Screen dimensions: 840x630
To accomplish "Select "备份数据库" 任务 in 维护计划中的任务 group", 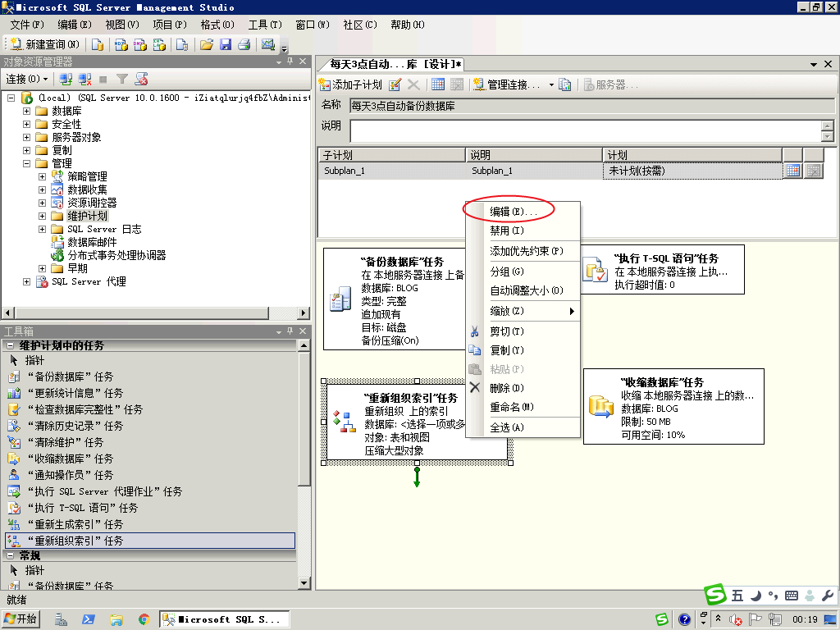I will point(150,377).
